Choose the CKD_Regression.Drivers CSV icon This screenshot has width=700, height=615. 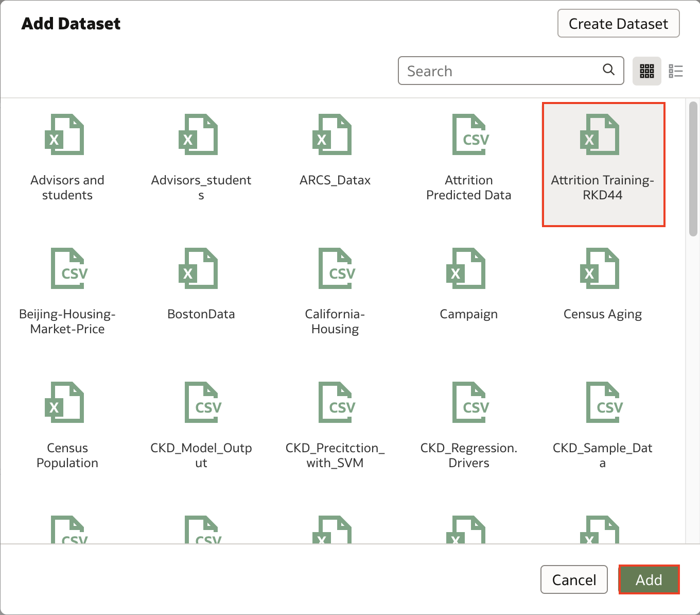(470, 403)
